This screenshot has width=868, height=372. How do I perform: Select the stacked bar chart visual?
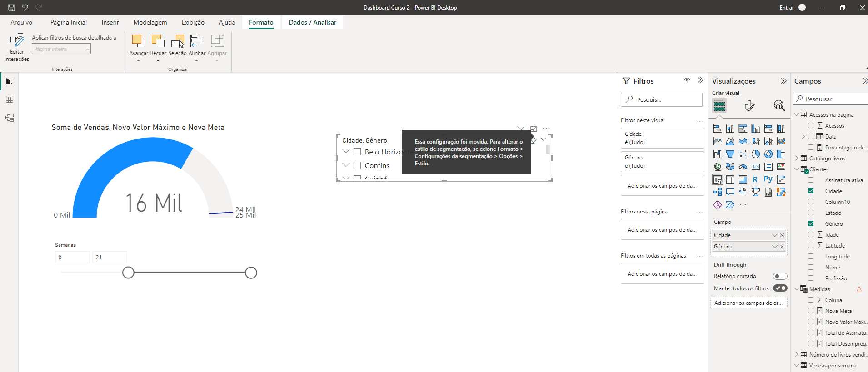[x=717, y=129]
